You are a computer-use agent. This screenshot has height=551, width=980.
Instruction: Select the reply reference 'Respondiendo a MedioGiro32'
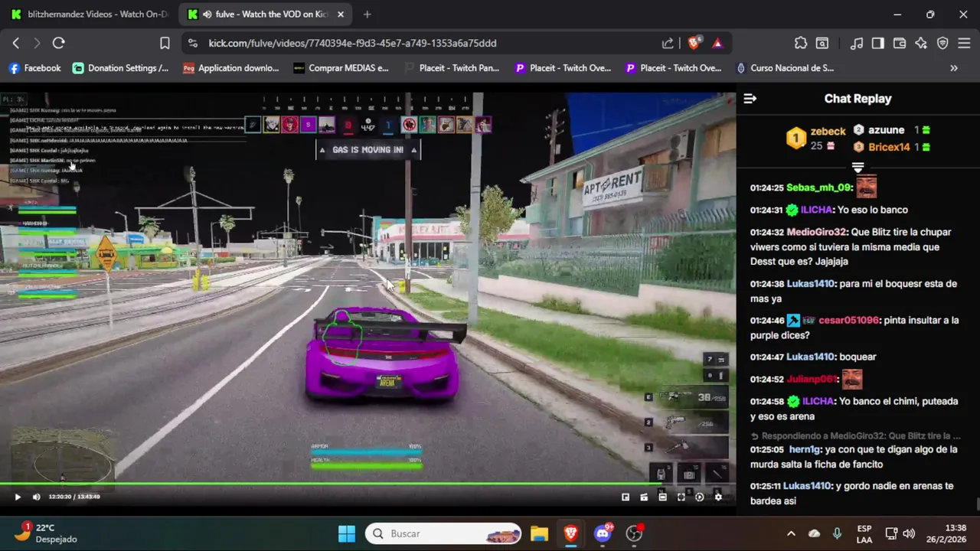coord(855,435)
